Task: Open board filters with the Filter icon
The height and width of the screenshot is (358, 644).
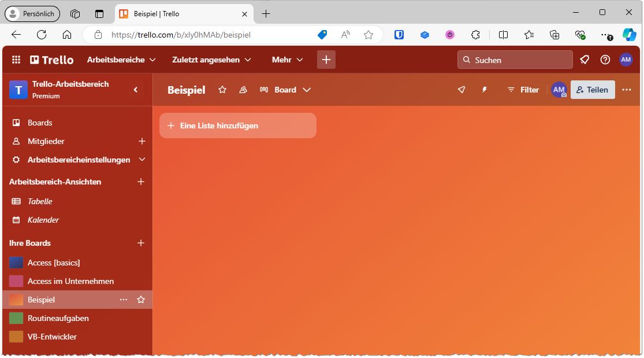Action: [x=522, y=90]
